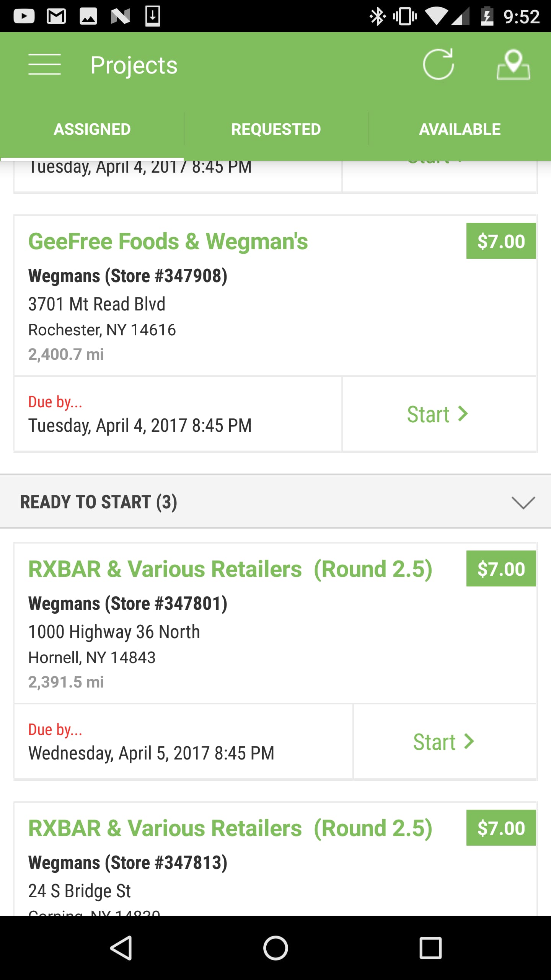
Task: Open the recent apps overview
Action: 430,948
